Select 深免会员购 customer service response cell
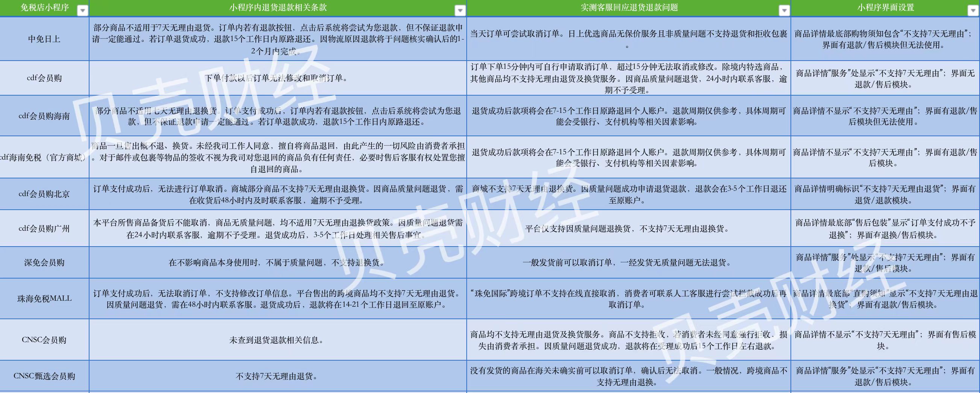The image size is (980, 393). (x=628, y=262)
